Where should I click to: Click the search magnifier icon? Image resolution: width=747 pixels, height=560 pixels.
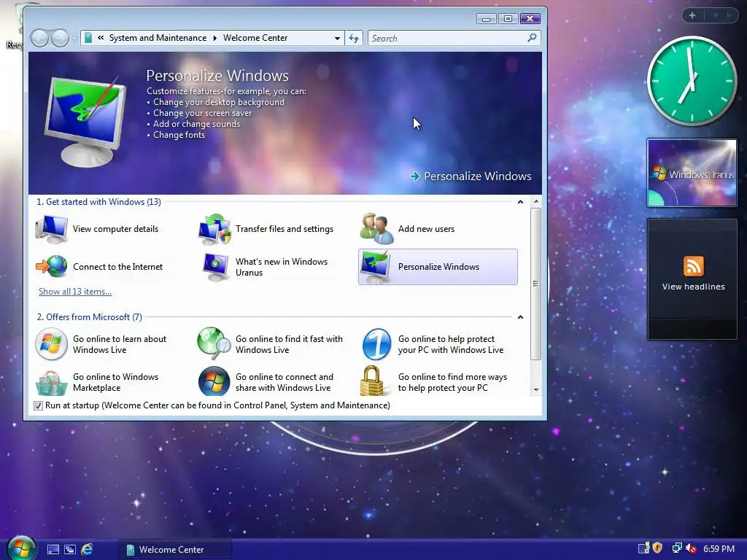click(532, 38)
